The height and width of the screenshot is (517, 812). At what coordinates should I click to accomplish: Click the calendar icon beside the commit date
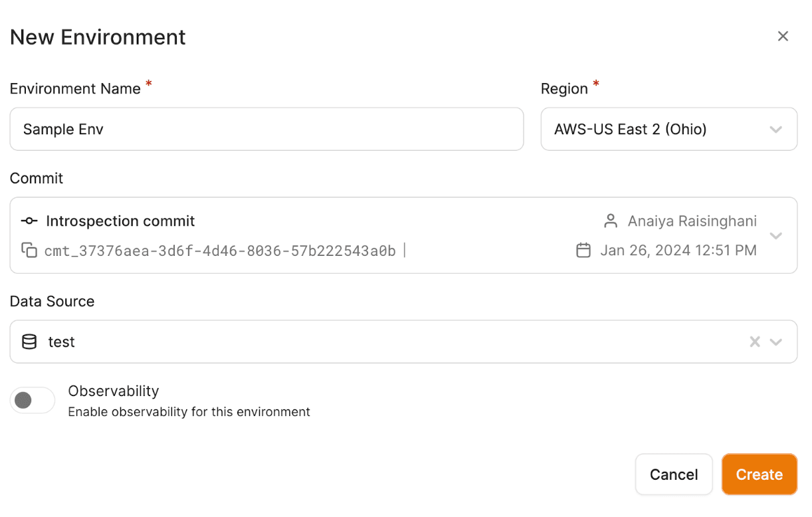coord(583,251)
